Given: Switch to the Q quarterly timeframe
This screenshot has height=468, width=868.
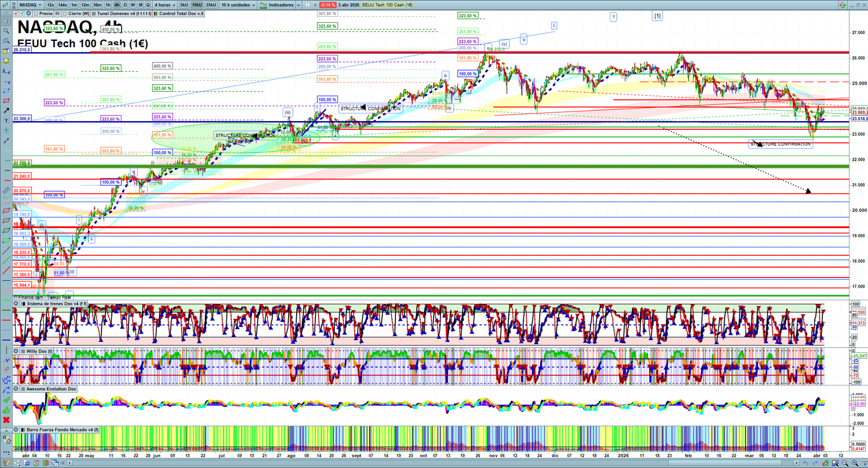Looking at the screenshot, I should 148,5.
